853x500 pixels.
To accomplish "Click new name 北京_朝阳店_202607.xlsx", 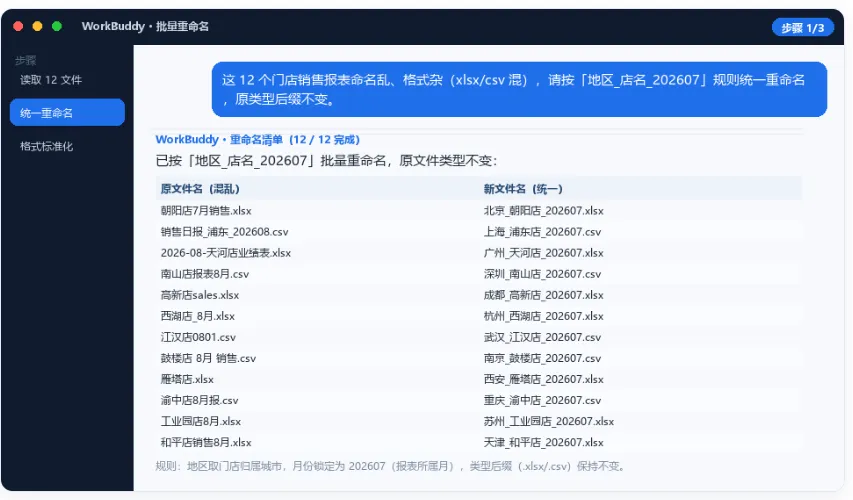I will pyautogui.click(x=543, y=211).
